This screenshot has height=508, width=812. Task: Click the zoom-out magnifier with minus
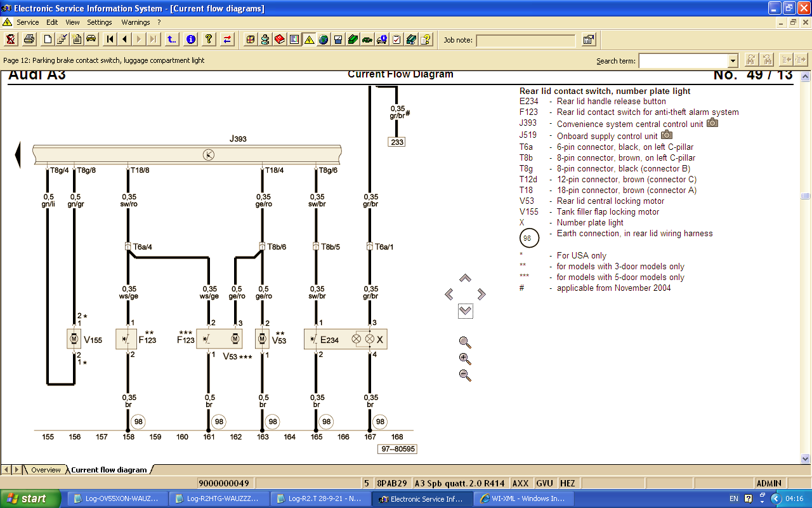(465, 375)
